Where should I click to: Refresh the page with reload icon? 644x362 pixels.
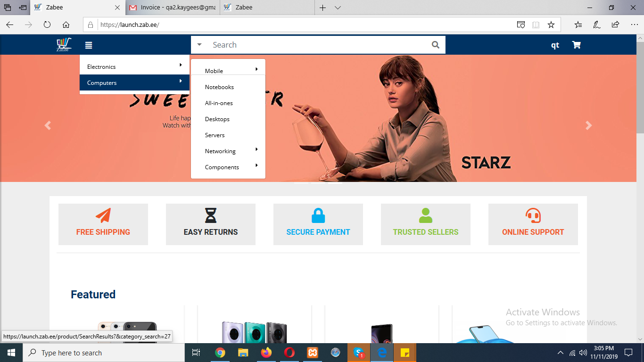pyautogui.click(x=47, y=25)
